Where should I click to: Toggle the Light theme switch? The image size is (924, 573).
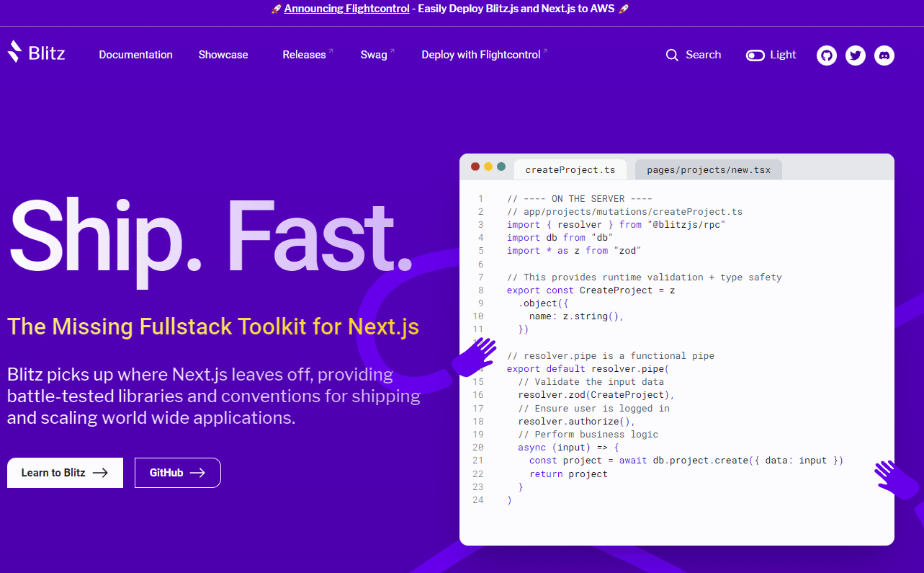point(755,55)
